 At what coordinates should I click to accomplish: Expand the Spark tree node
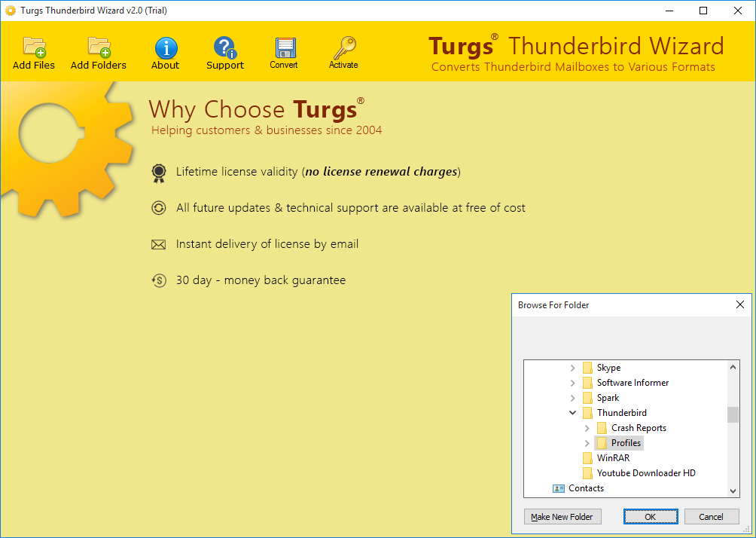572,398
